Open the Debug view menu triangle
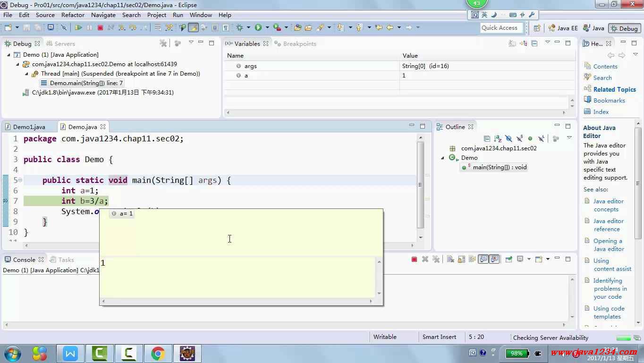The image size is (644, 363). click(x=191, y=43)
